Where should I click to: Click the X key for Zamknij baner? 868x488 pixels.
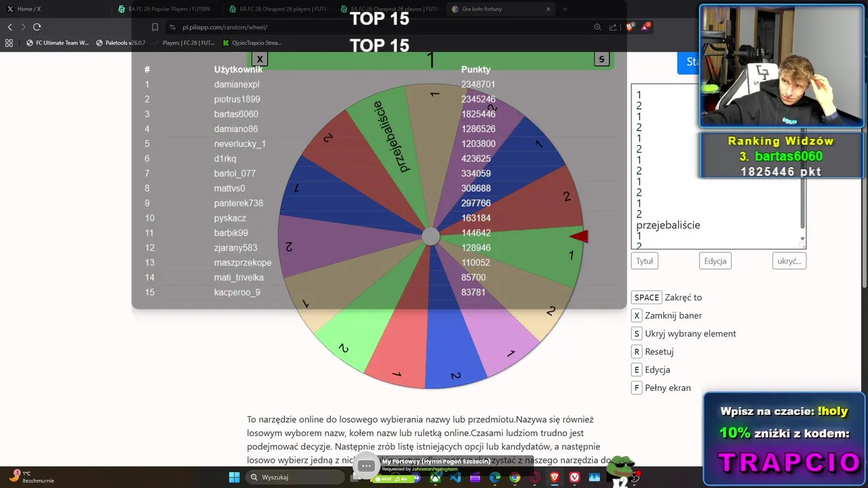point(636,315)
